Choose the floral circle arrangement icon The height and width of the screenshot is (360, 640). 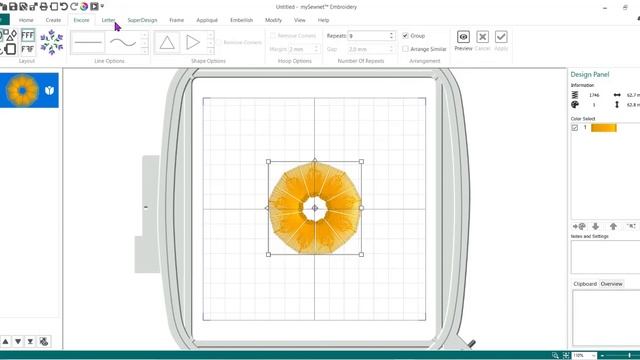(x=52, y=42)
